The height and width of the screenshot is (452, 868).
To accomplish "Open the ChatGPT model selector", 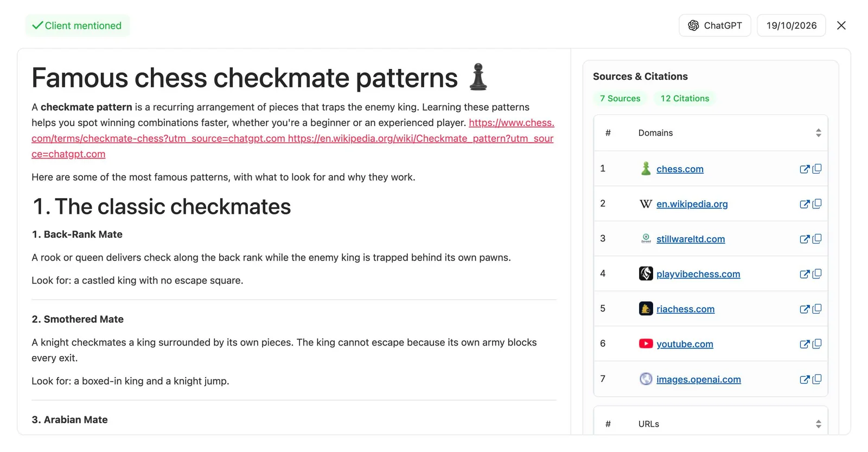I will tap(715, 26).
